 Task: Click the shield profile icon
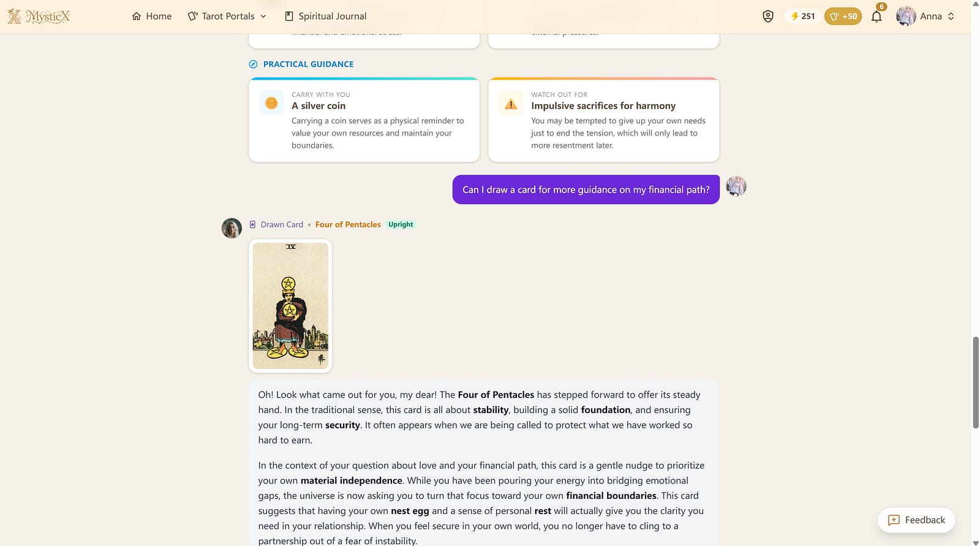click(x=767, y=17)
